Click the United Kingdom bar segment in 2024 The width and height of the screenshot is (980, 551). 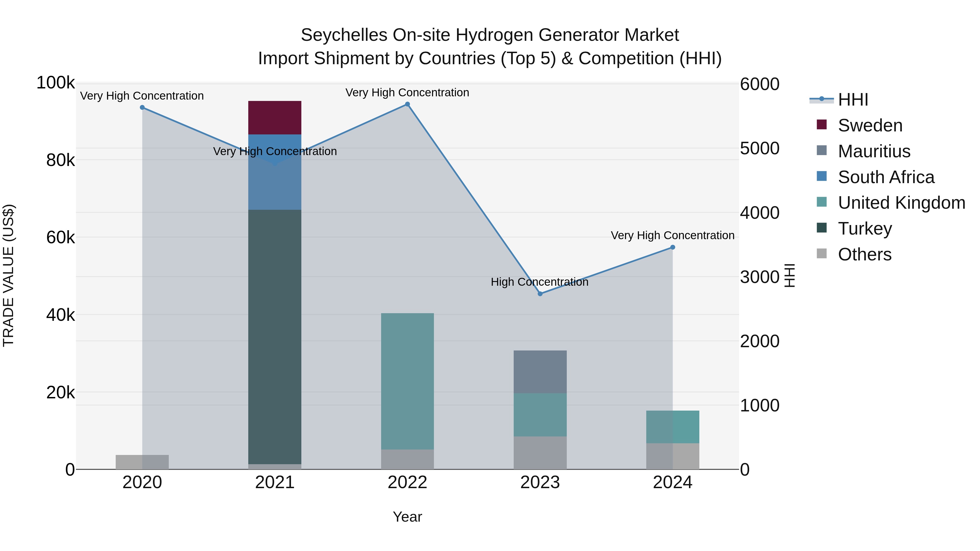(x=673, y=427)
